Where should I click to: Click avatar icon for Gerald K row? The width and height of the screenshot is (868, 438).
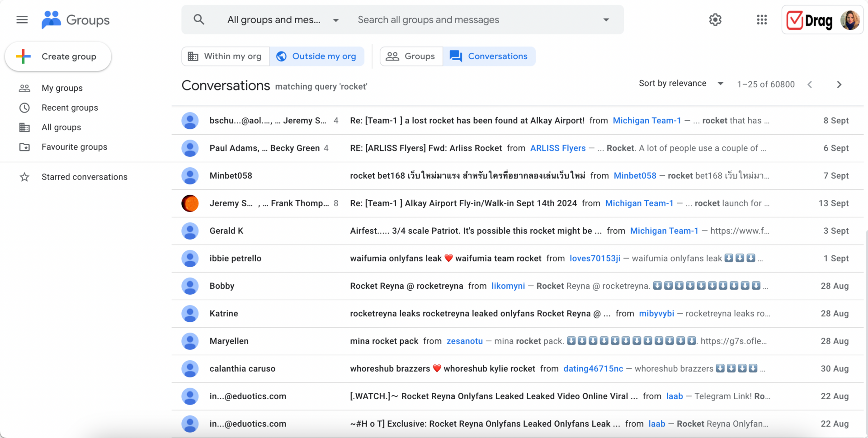[x=190, y=231]
